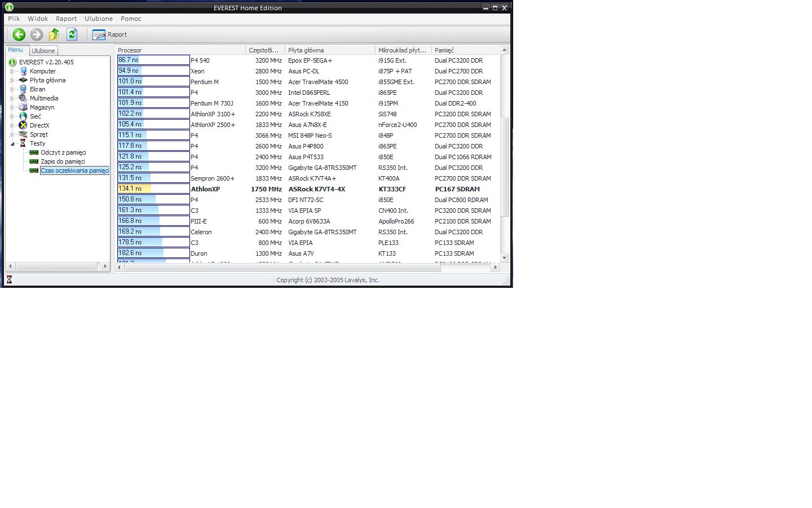This screenshot has width=812, height=508.
Task: Click the Refresh toolbar icon
Action: click(x=72, y=34)
